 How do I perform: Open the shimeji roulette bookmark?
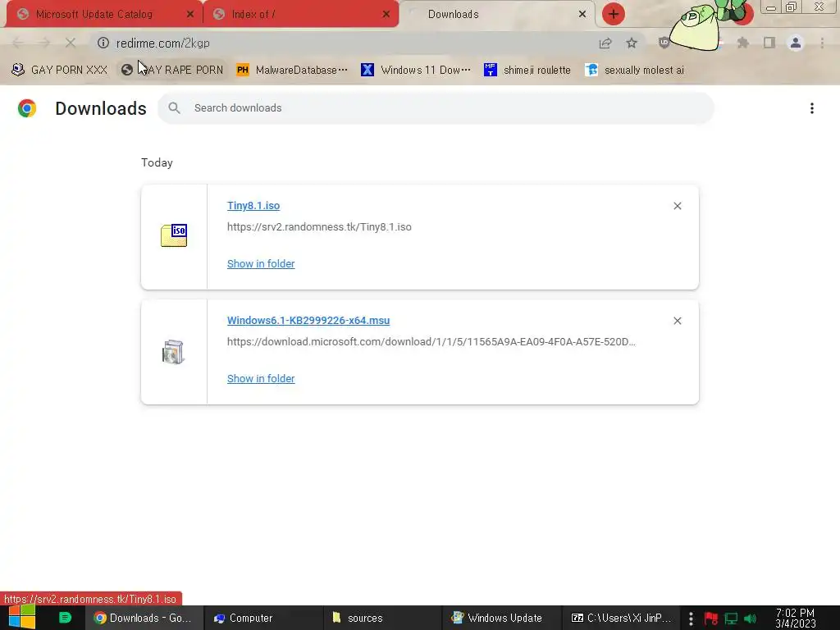[x=527, y=71]
